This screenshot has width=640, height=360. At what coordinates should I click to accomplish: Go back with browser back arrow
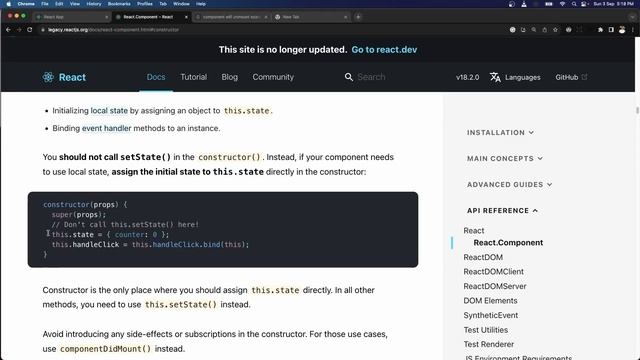pyautogui.click(x=8, y=30)
